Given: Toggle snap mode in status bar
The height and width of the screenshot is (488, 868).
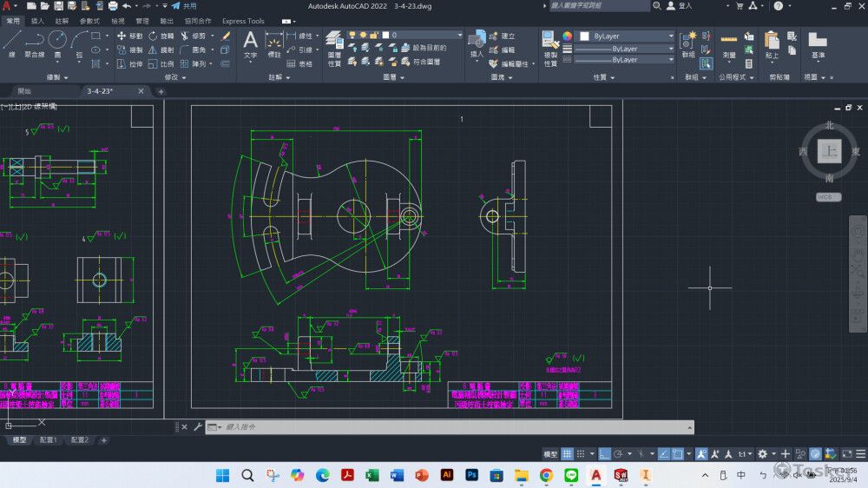Looking at the screenshot, I should (580, 453).
